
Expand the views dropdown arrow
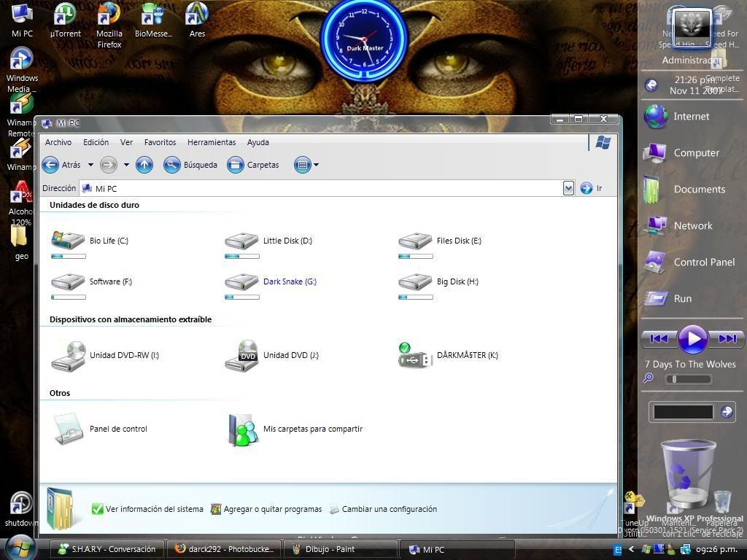click(317, 166)
